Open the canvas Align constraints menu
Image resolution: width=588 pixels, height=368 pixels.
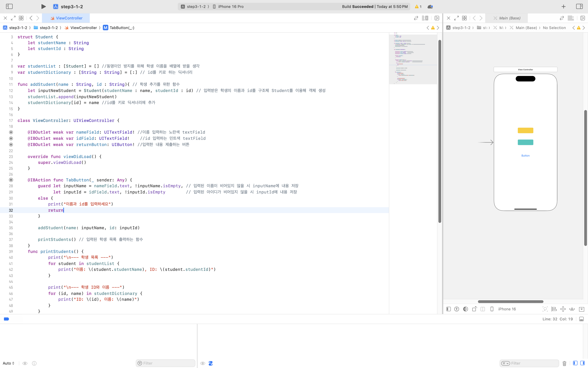tap(554, 309)
